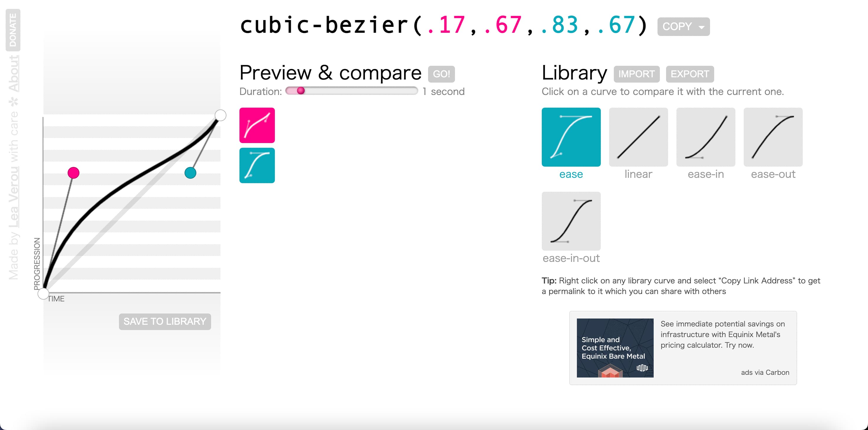Image resolution: width=868 pixels, height=430 pixels.
Task: Click the teal animation preview icon
Action: (257, 164)
